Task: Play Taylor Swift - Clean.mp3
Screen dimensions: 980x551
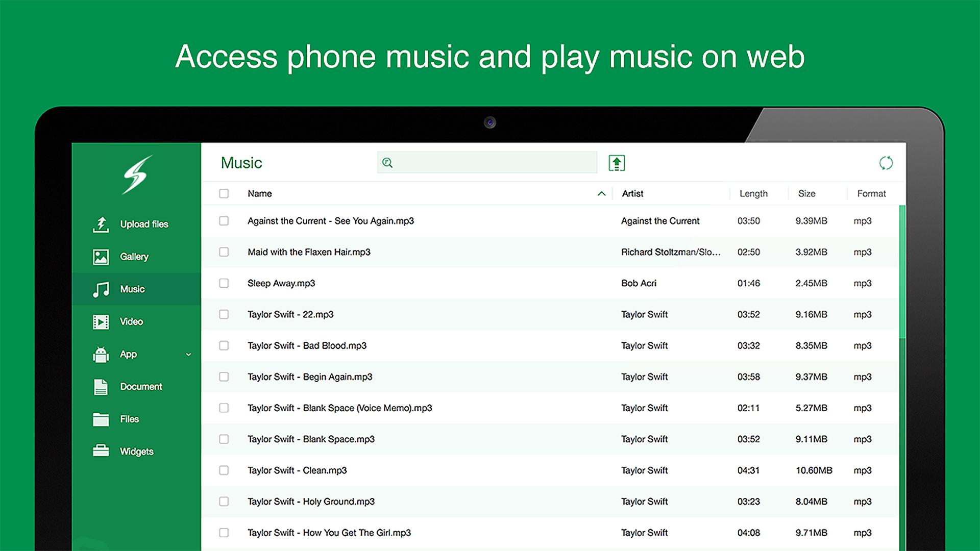Action: tap(297, 470)
